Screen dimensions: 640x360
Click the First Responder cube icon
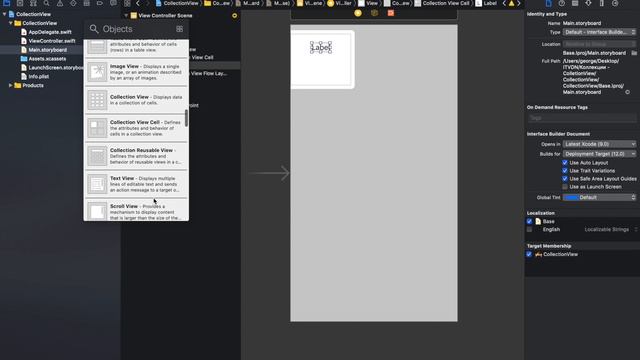pyautogui.click(x=374, y=13)
